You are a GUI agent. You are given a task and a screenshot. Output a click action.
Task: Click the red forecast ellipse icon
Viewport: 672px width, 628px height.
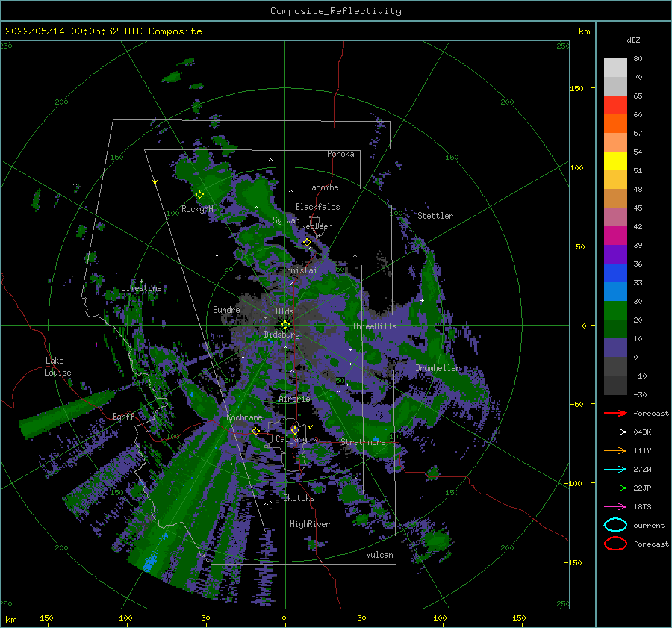click(615, 544)
